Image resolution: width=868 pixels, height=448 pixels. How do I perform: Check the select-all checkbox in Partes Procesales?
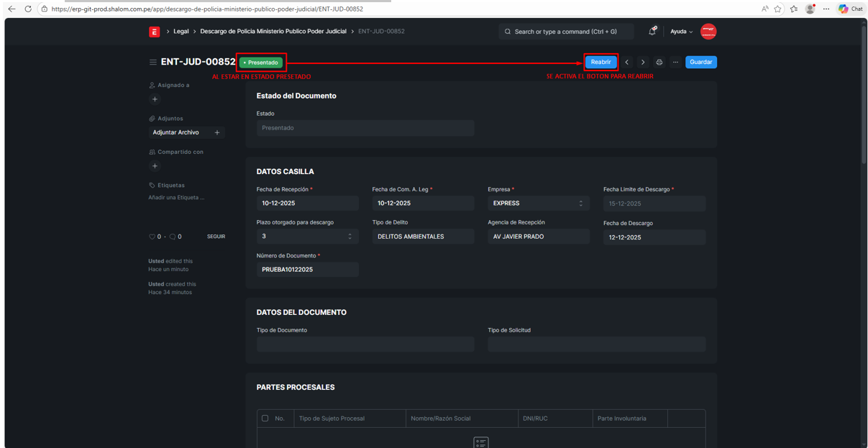point(265,419)
